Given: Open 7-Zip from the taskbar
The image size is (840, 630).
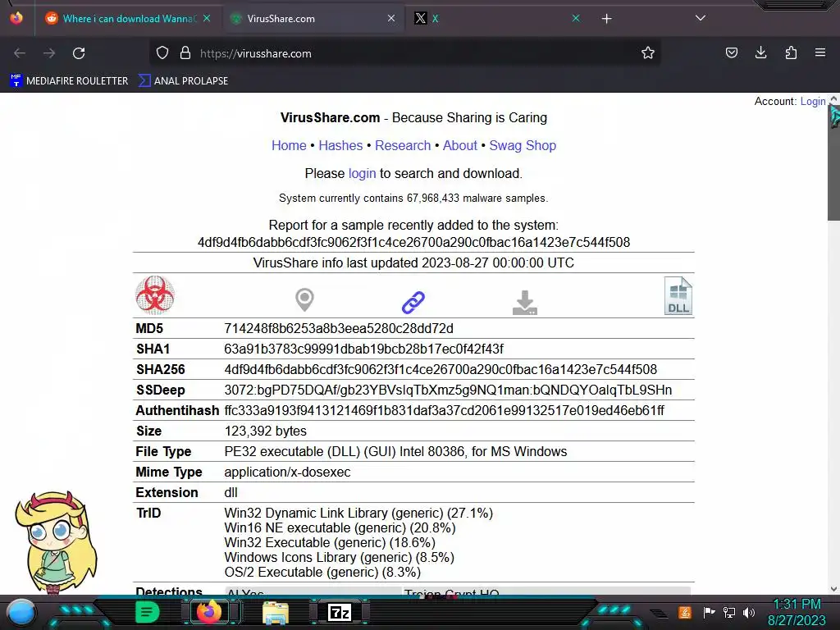Looking at the screenshot, I should tap(340, 612).
